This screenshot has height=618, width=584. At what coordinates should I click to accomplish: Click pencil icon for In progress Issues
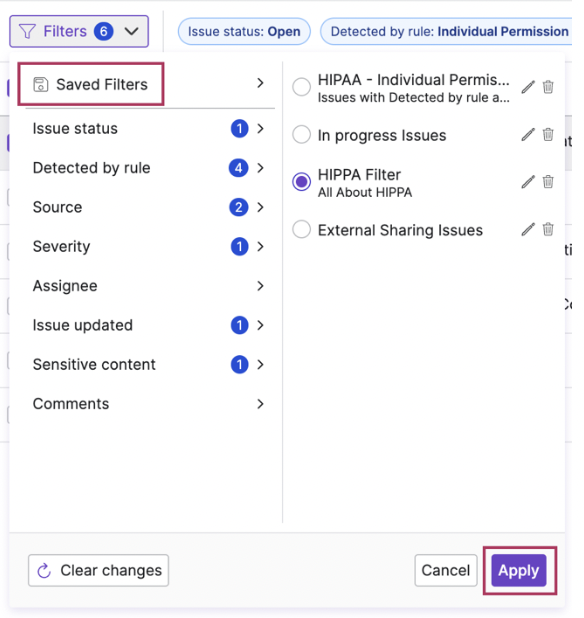528,134
